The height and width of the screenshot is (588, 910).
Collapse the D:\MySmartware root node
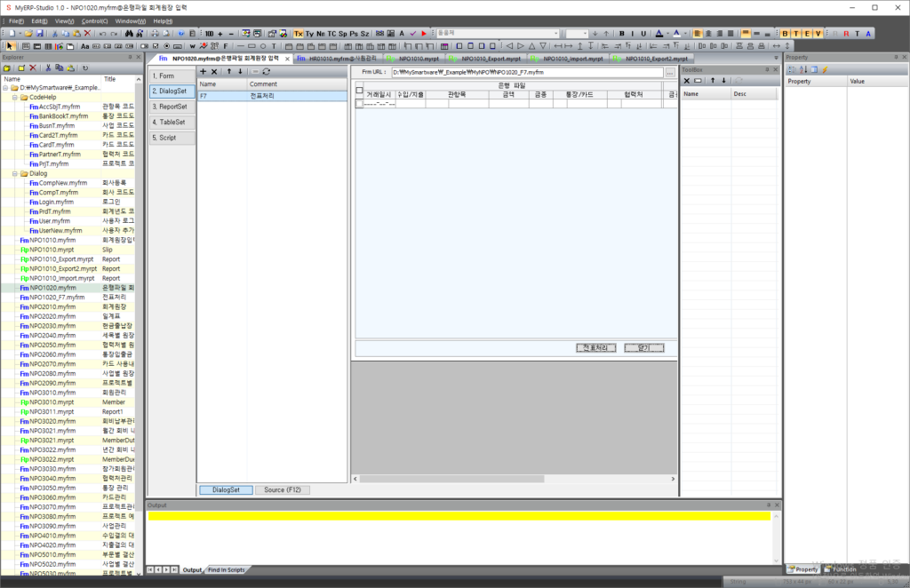pyautogui.click(x=6, y=88)
